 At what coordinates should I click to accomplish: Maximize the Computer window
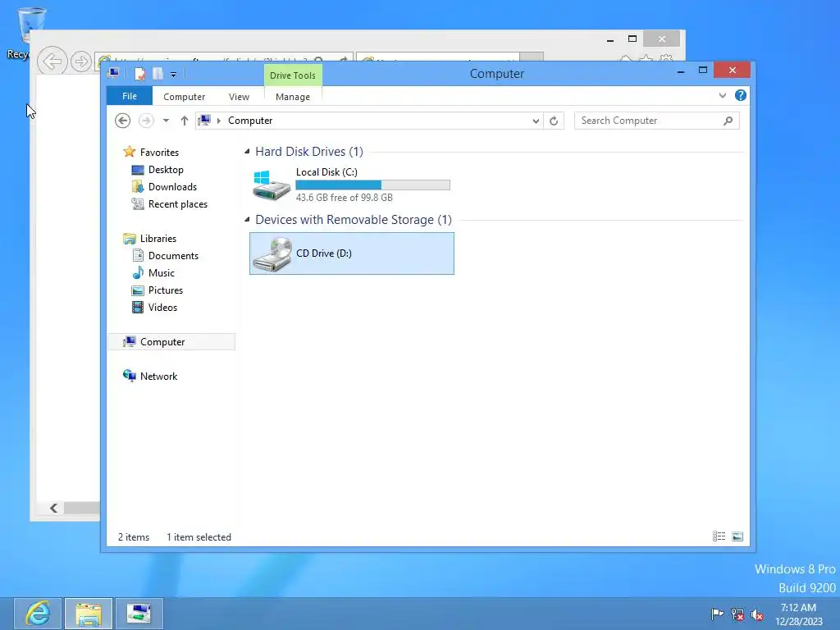tap(703, 71)
